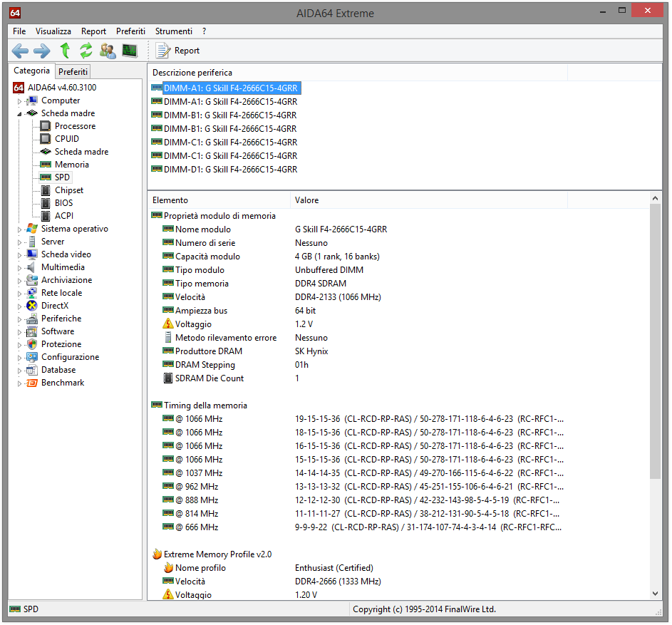
Task: Click the Extreme Memory Profile flame icon
Action: [157, 554]
